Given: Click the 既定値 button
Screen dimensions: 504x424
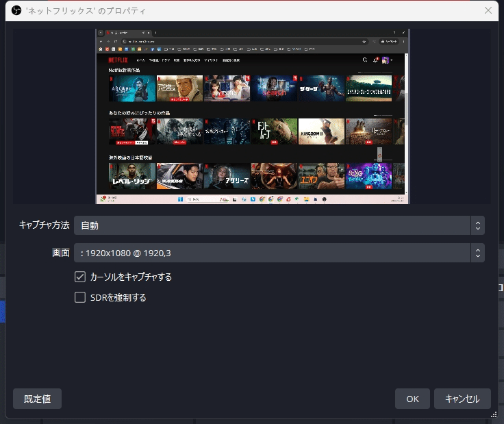Looking at the screenshot, I should pos(37,399).
